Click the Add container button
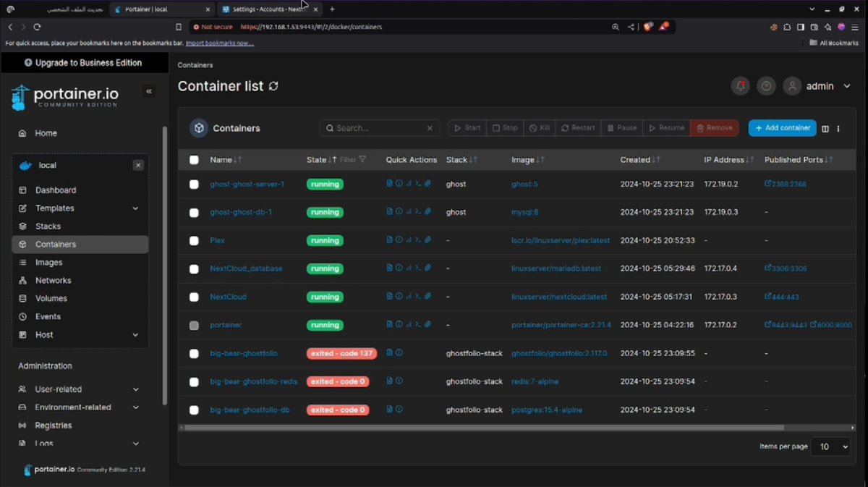The image size is (868, 487). [783, 128]
